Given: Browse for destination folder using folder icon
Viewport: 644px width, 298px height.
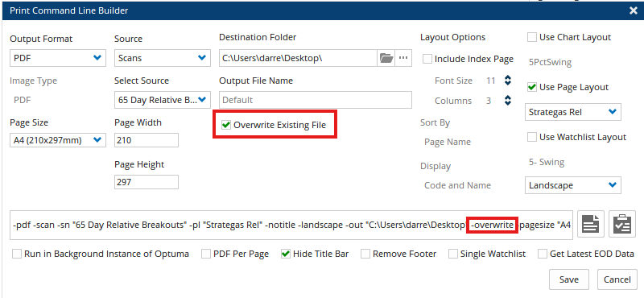Looking at the screenshot, I should (386, 58).
